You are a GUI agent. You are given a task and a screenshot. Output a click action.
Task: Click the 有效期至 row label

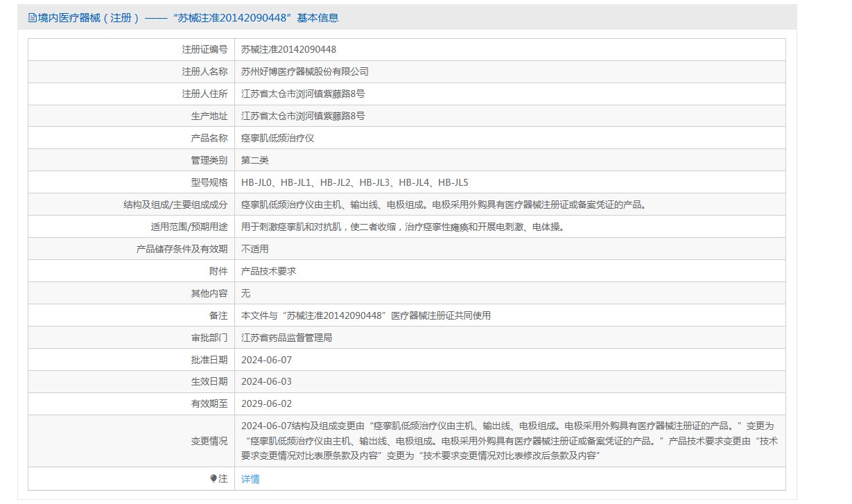pyautogui.click(x=209, y=403)
